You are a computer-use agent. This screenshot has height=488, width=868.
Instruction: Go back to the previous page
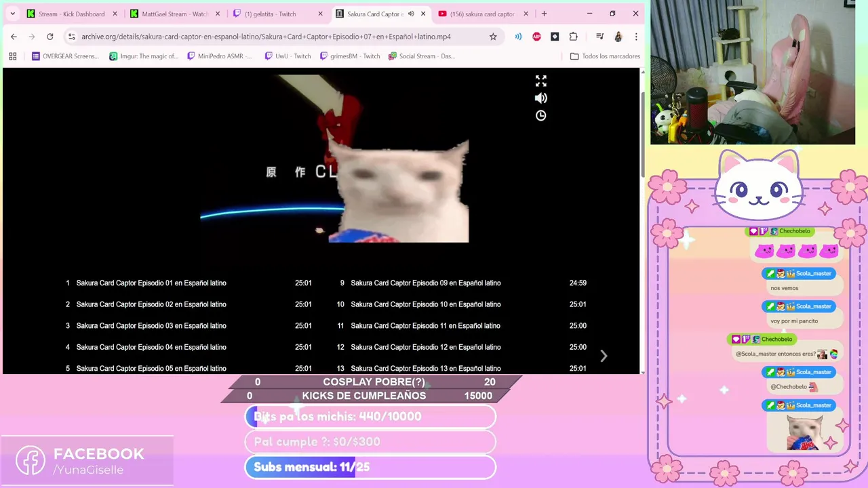point(14,37)
